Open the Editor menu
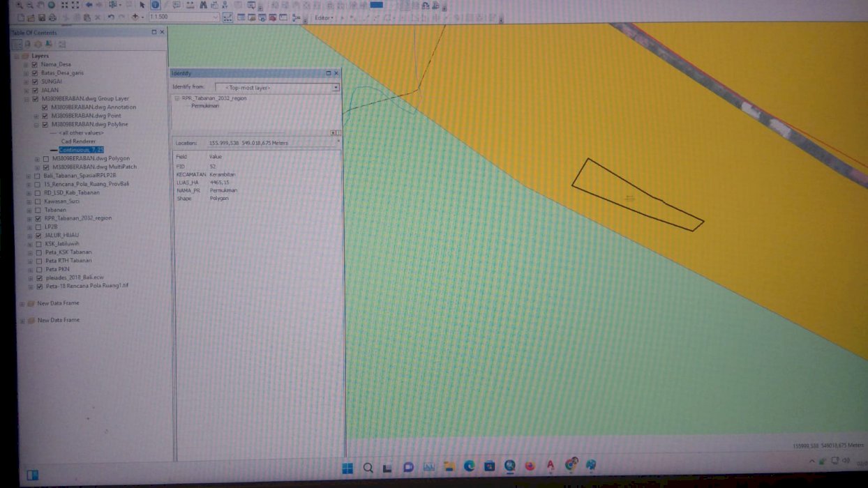Image resolution: width=868 pixels, height=488 pixels. (x=324, y=18)
